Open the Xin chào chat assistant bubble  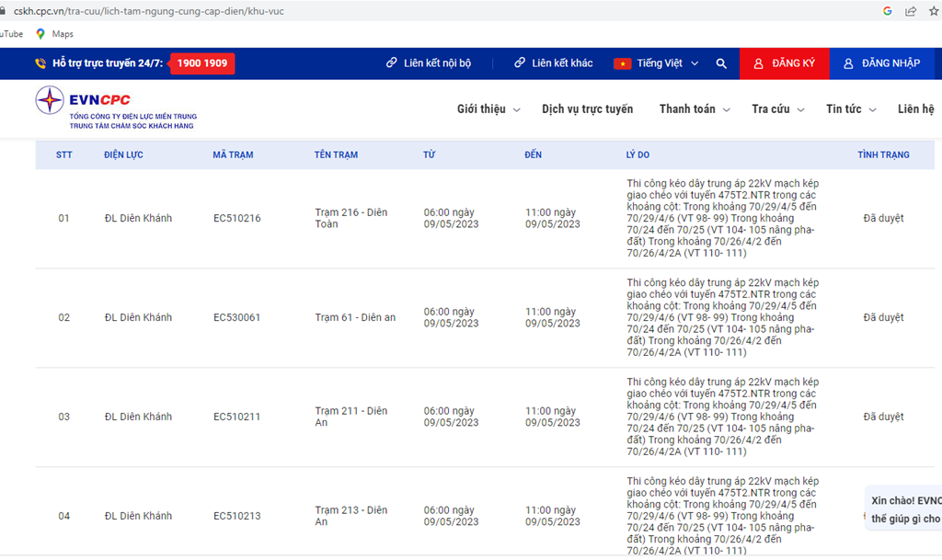904,509
